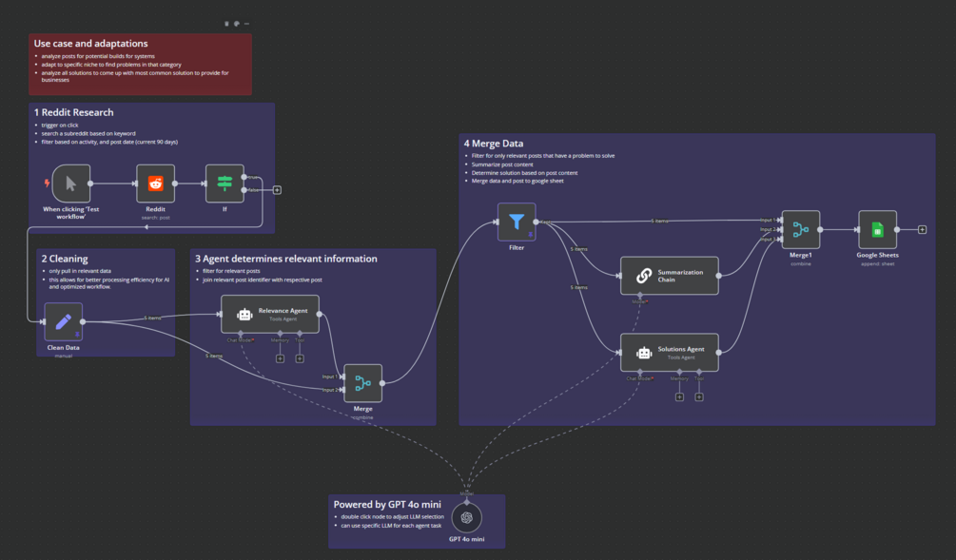Screen dimensions: 956x560
Task: Add memory to the Relevance Agent
Action: 280,358
